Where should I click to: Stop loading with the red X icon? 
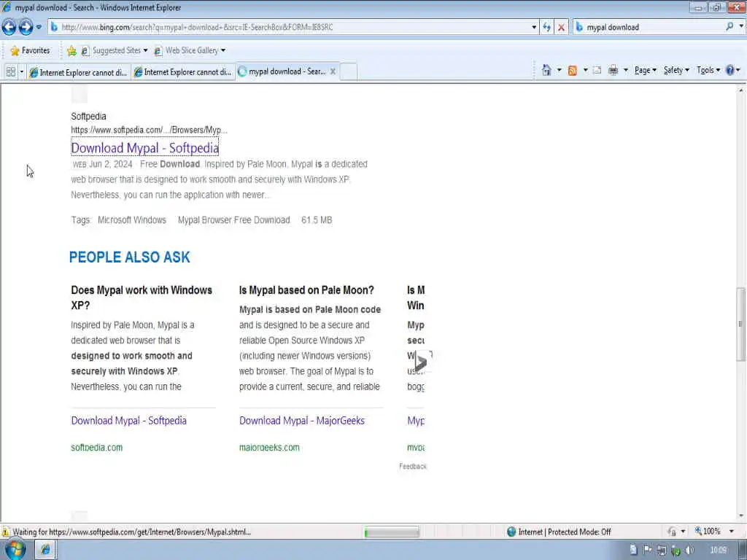coord(561,27)
